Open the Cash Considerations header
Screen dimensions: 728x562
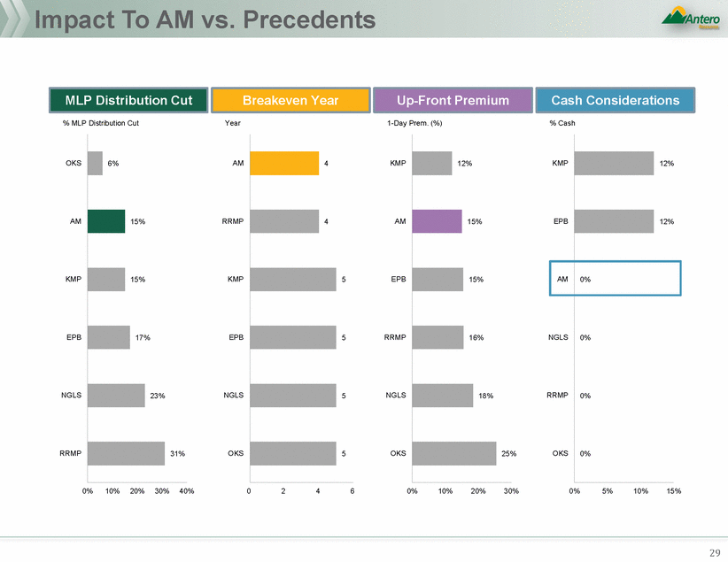pos(615,100)
